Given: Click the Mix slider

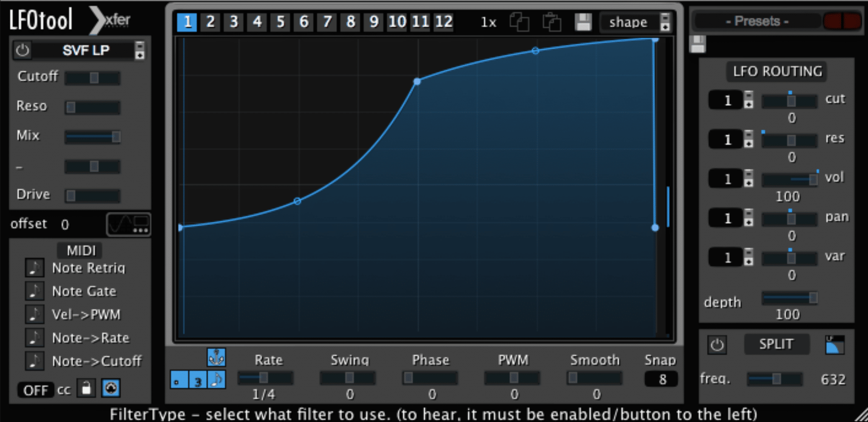Looking at the screenshot, I should pos(93,137).
